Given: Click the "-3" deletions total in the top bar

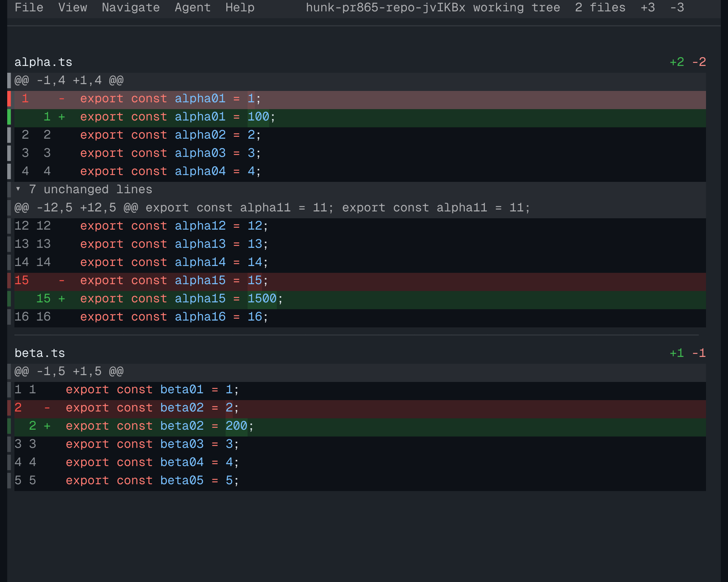Looking at the screenshot, I should coord(677,8).
